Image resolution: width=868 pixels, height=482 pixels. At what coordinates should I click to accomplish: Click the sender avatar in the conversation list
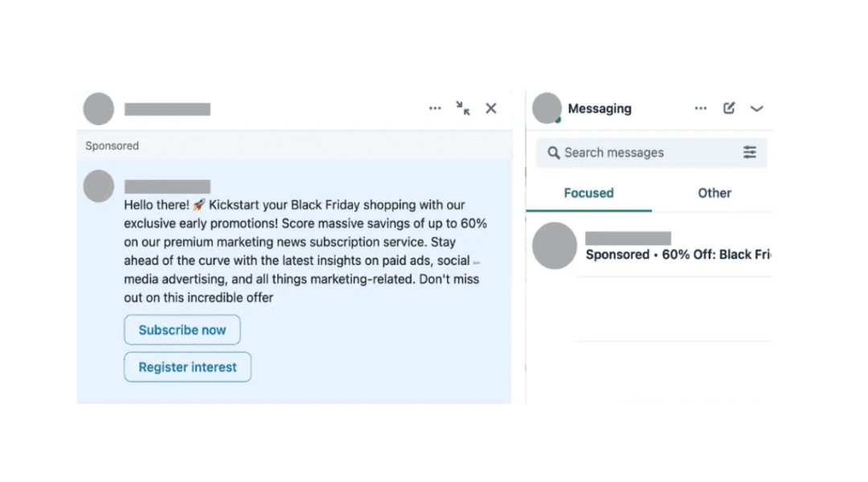coord(554,246)
